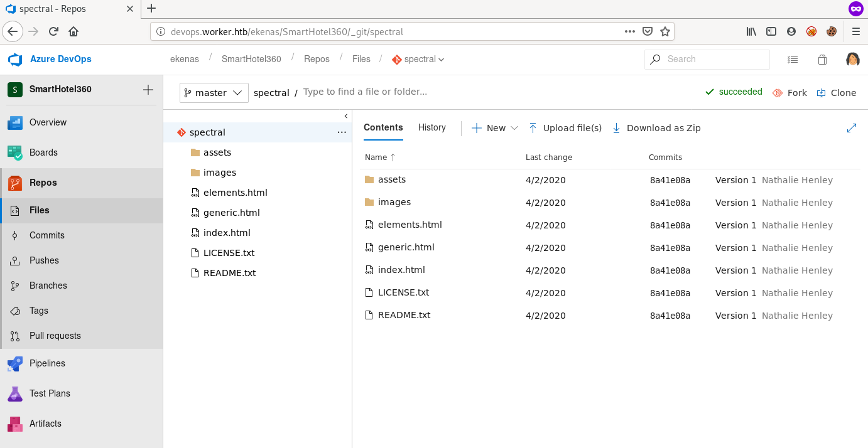Open the New item dropdown

click(x=495, y=128)
